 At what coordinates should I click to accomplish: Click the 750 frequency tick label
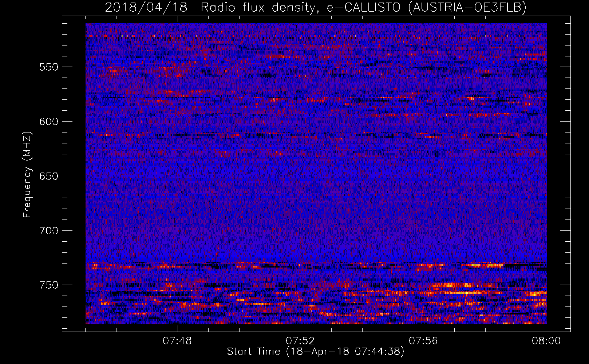[x=49, y=285]
